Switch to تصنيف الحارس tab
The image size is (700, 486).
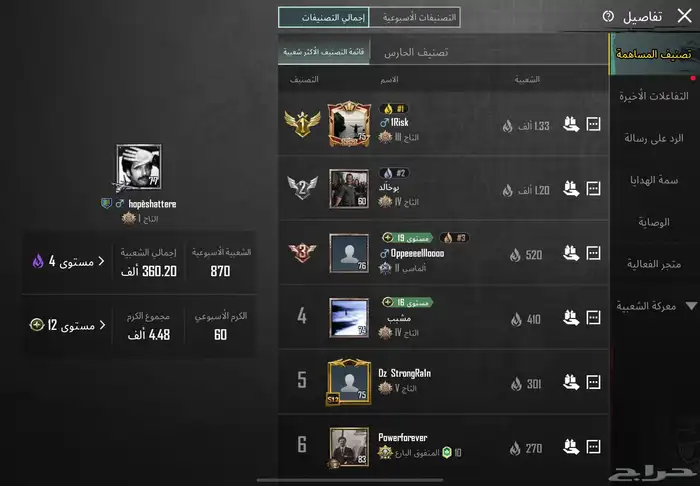[x=416, y=52]
